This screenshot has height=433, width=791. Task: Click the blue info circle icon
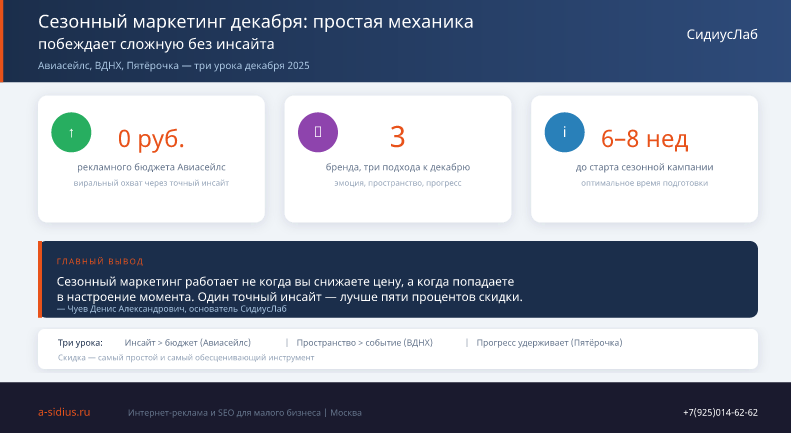coord(564,132)
